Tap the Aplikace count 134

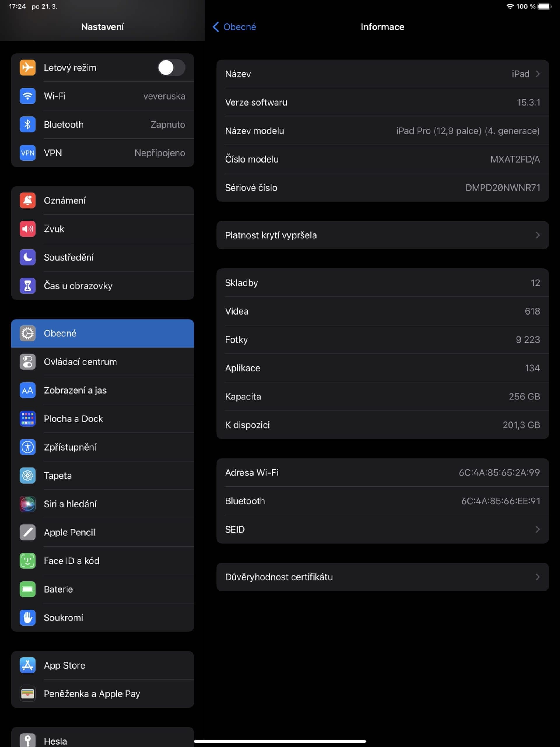[x=532, y=368]
